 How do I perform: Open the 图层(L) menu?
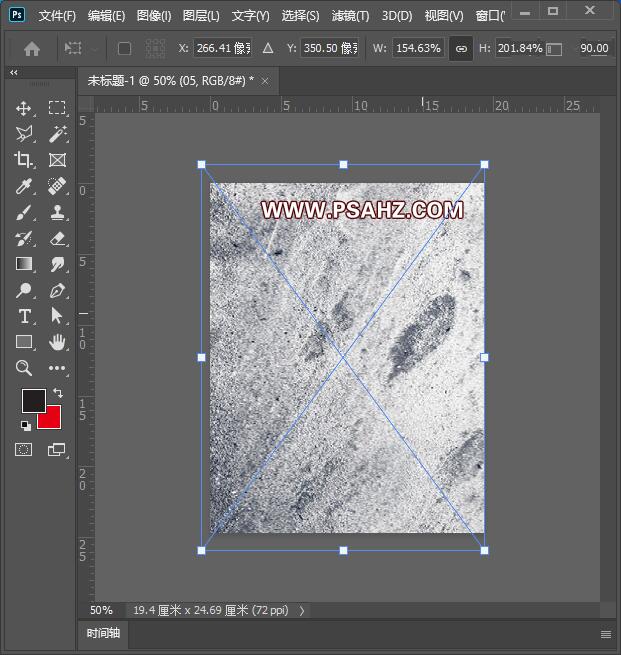(201, 16)
